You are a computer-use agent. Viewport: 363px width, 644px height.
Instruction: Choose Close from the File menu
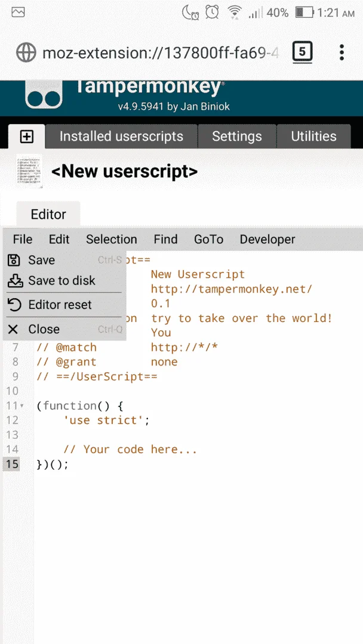[64, 329]
